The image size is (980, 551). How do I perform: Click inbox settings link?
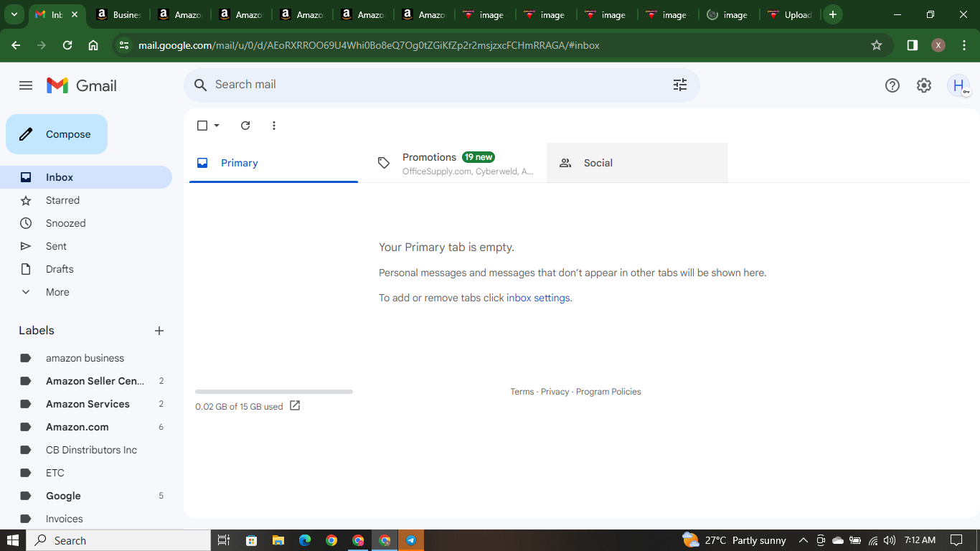[x=538, y=298]
